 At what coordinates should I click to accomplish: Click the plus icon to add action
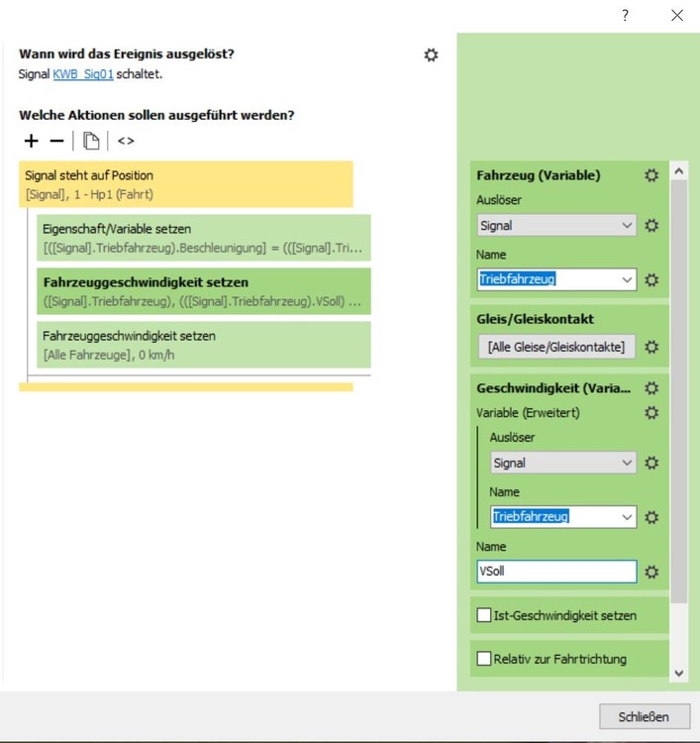point(31,141)
